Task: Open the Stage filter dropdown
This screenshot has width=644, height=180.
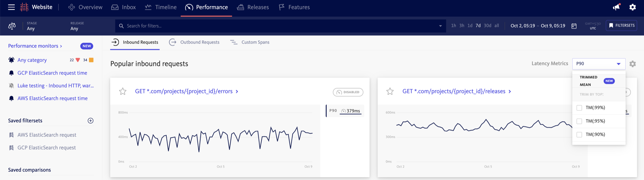Action: (32, 26)
